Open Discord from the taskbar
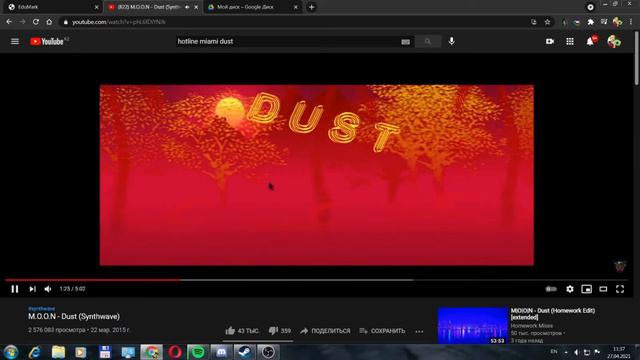 [x=221, y=352]
